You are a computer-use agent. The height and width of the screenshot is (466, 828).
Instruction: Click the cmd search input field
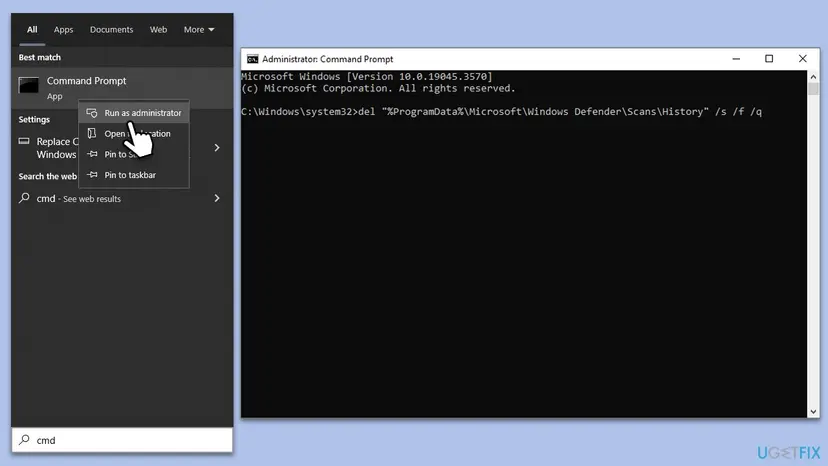122,440
